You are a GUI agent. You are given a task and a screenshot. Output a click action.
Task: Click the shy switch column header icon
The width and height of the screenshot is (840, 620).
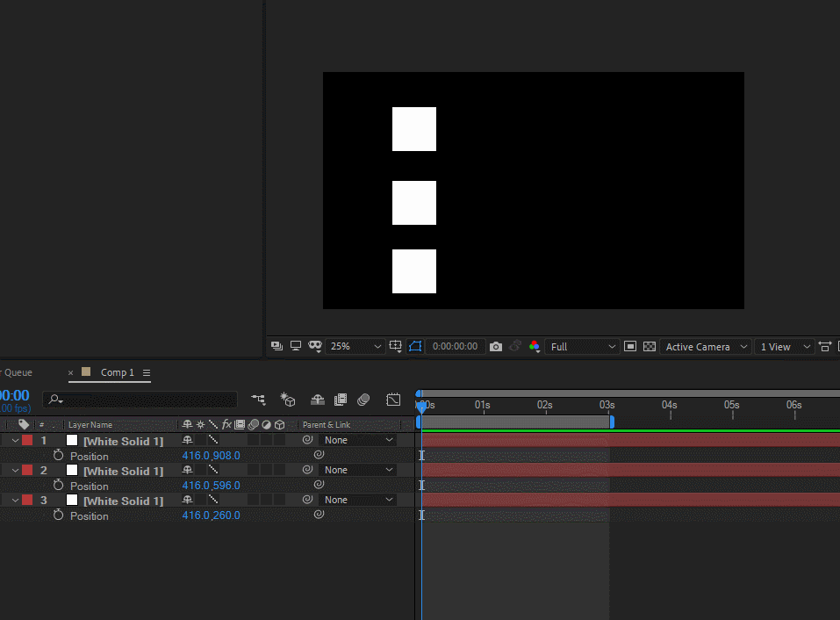tap(187, 424)
